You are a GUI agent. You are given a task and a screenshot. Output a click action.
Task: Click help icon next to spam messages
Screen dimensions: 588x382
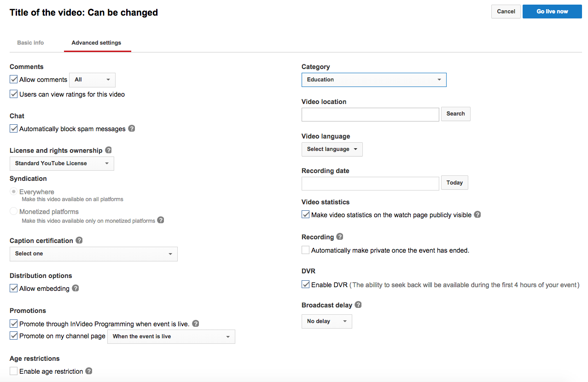click(x=132, y=128)
